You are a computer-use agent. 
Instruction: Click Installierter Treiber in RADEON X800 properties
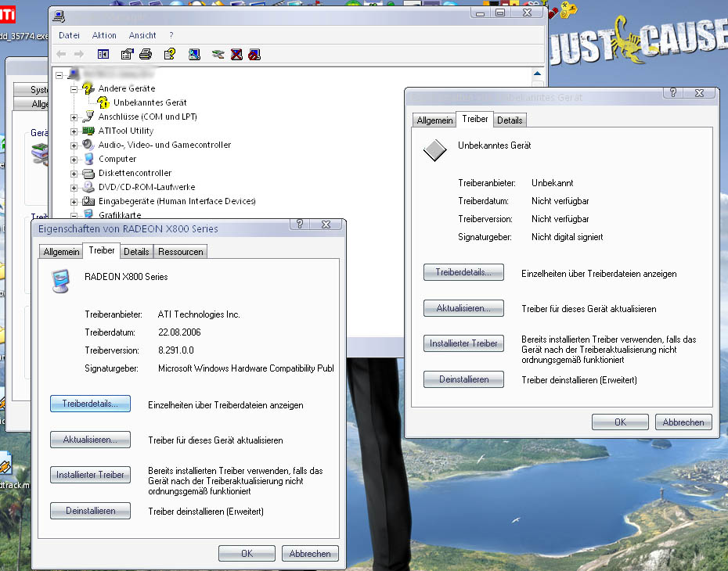(x=90, y=475)
